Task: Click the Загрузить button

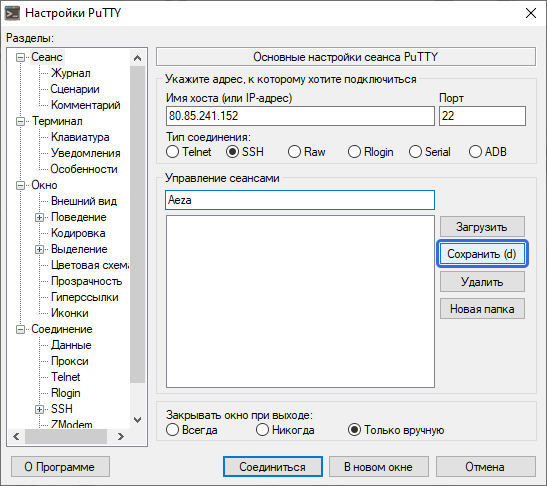Action: point(482,227)
